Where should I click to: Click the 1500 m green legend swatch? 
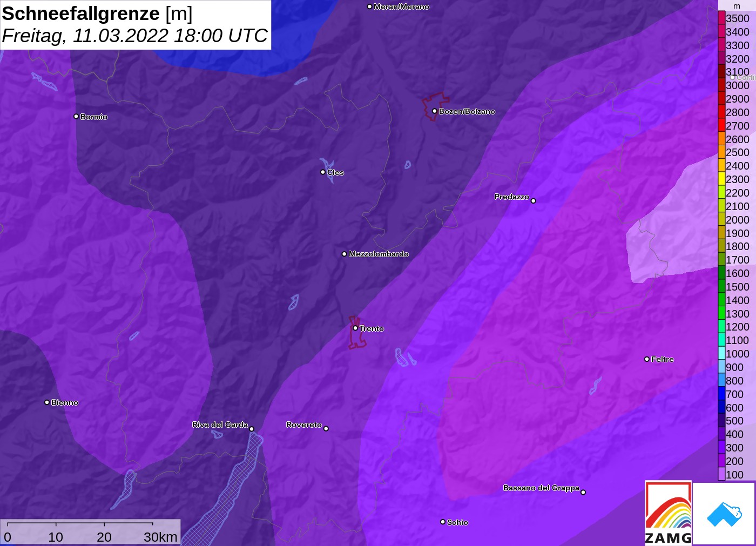coord(721,286)
